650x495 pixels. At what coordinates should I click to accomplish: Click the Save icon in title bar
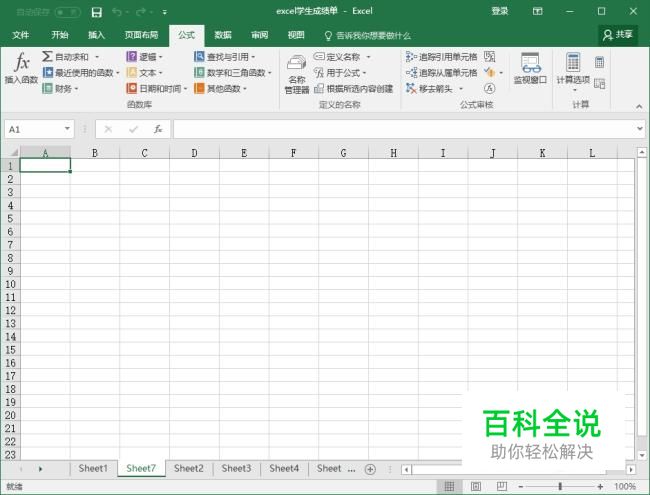(97, 12)
